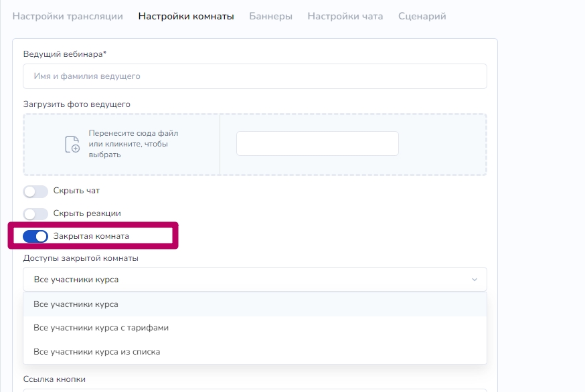This screenshot has height=392, width=585.
Task: Switch to the Настройки трансляции tab
Action: click(68, 16)
